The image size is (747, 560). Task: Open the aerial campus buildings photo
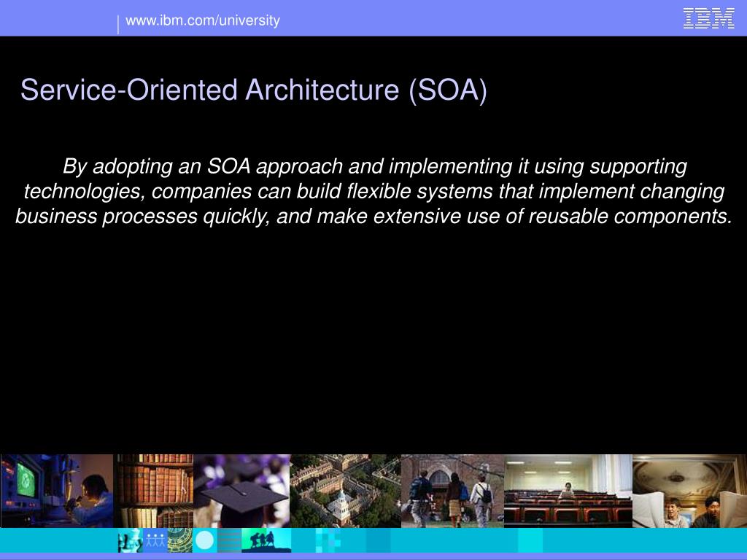(345, 491)
